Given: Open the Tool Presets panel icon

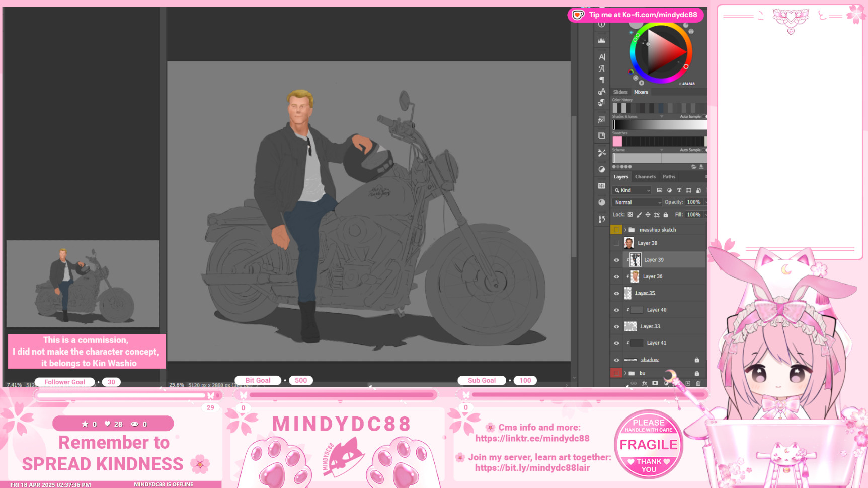Looking at the screenshot, I should point(601,153).
